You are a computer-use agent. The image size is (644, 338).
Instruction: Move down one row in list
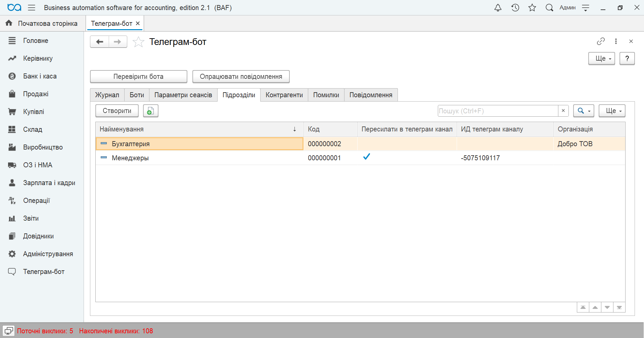point(607,307)
